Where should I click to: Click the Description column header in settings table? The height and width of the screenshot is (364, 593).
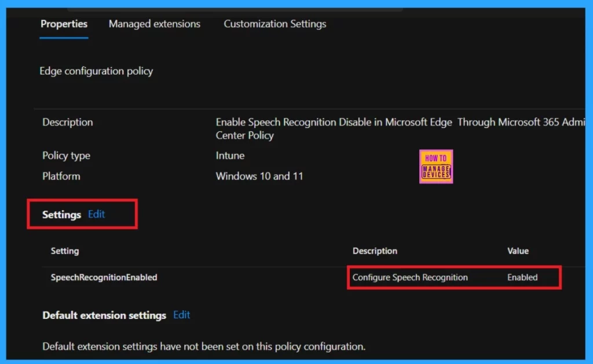click(375, 251)
